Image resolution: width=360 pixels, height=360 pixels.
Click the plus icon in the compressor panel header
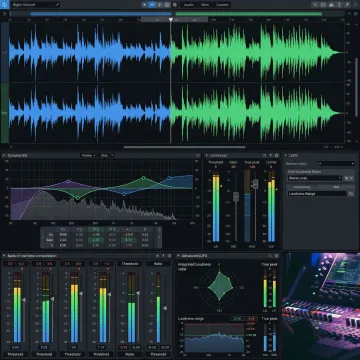point(157,256)
